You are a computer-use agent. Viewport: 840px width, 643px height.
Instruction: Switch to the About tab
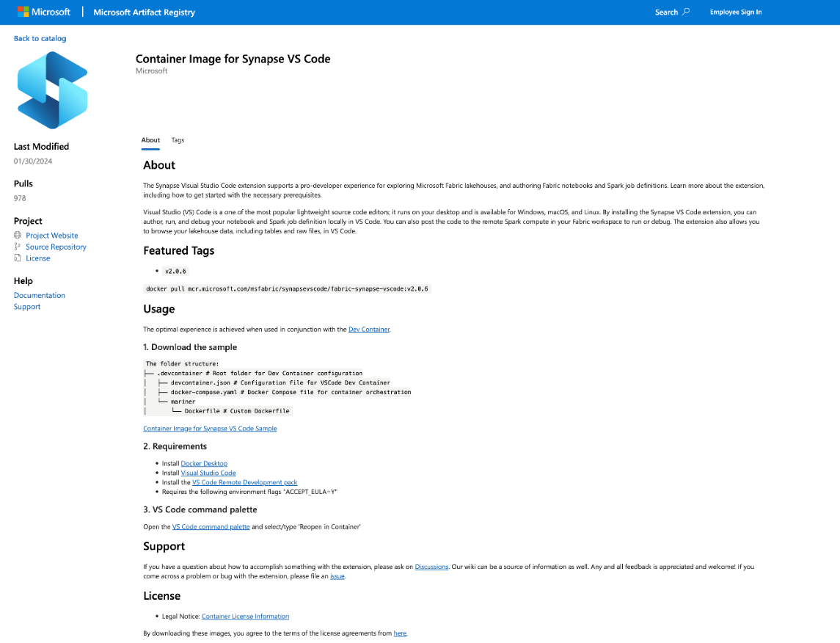[x=150, y=140]
